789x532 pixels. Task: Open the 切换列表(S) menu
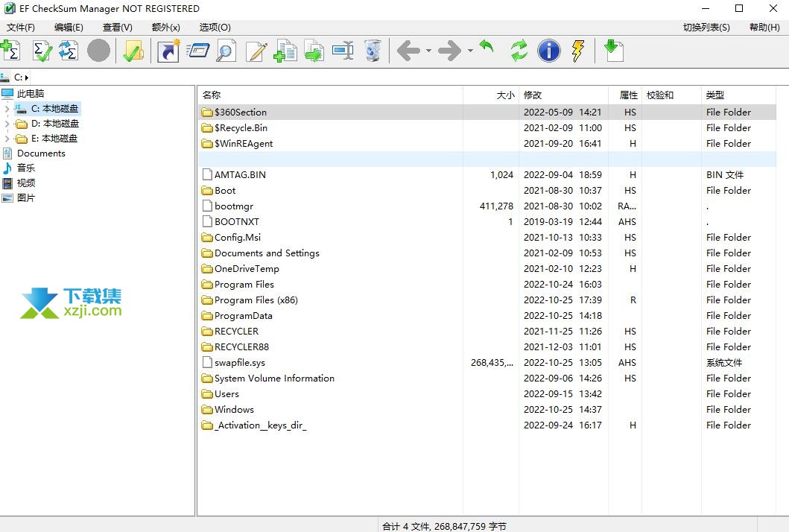coord(706,27)
